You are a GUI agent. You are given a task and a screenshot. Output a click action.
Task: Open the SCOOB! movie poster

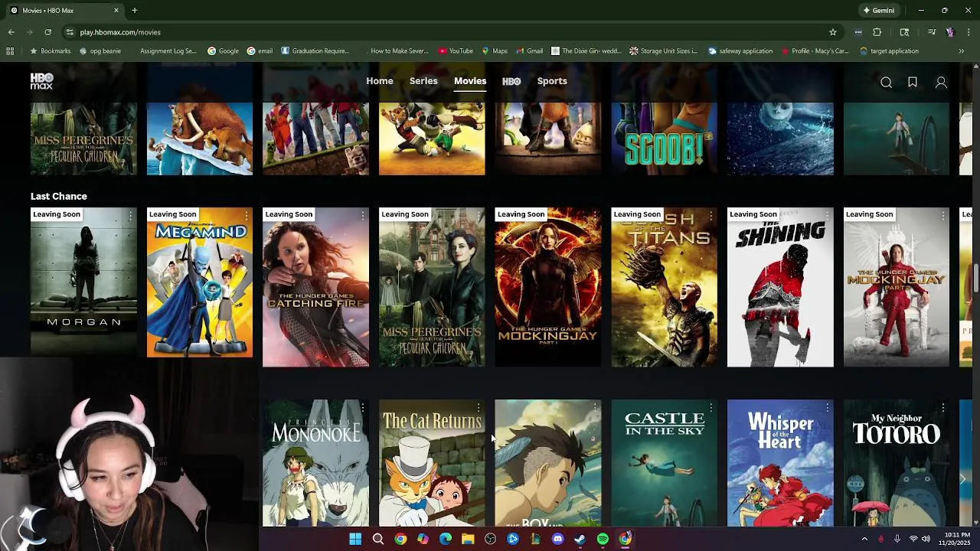pos(664,139)
